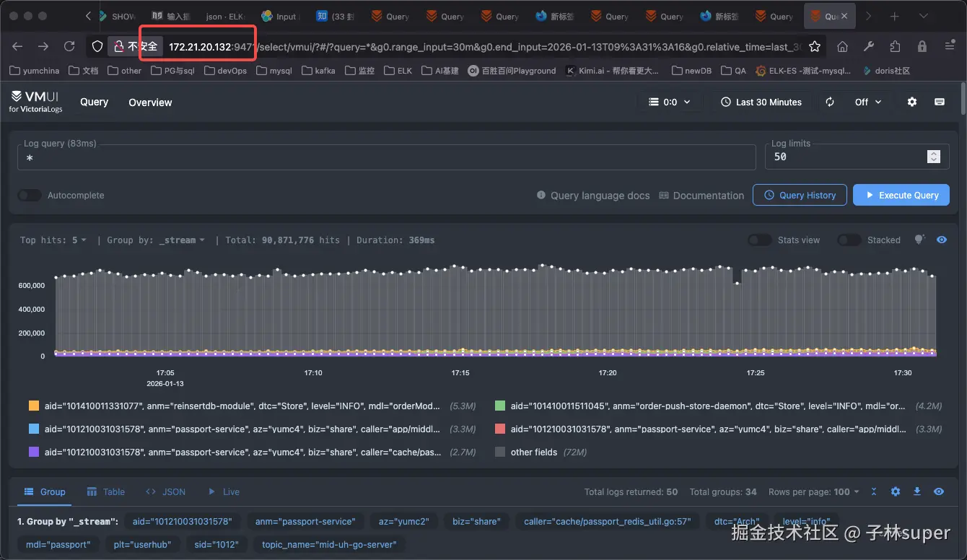The height and width of the screenshot is (560, 967).
Task: Toggle the Autocomplete switch
Action: pyautogui.click(x=30, y=196)
